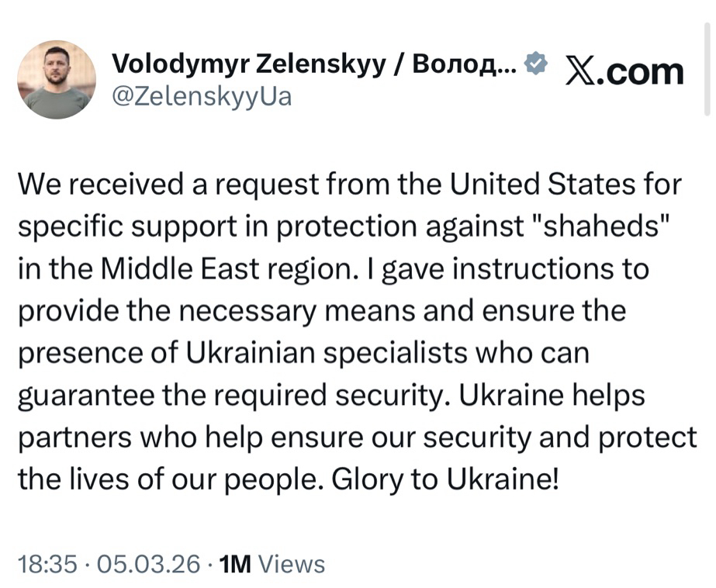Viewport: 716px width, 588px height.
Task: Click the 18:35 post time
Action: [47, 564]
